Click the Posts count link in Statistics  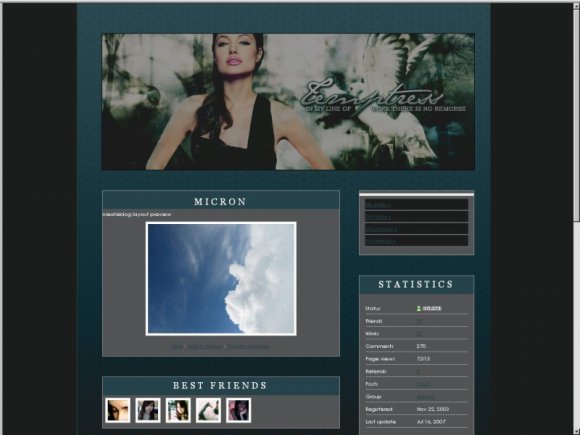click(424, 384)
